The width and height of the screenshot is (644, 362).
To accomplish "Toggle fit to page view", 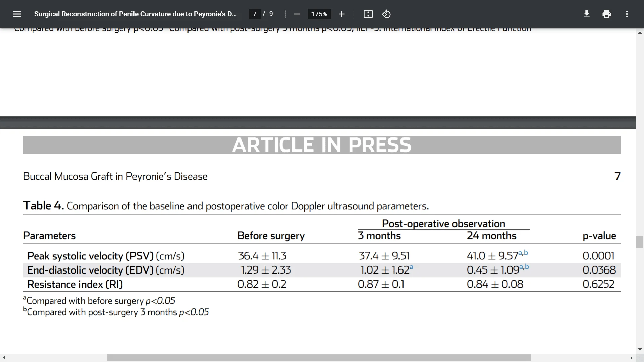I will click(368, 14).
